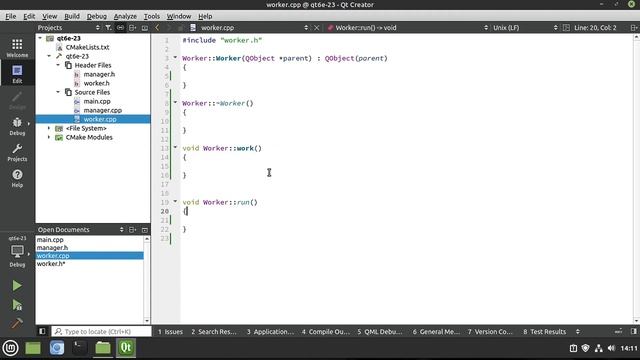The width and height of the screenshot is (640, 360).
Task: Open the network icon in system tray
Action: pyautogui.click(x=599, y=348)
